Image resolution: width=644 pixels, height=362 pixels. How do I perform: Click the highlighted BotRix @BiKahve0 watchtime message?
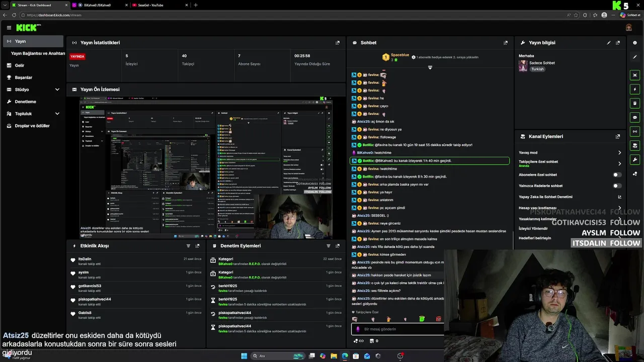tap(429, 161)
